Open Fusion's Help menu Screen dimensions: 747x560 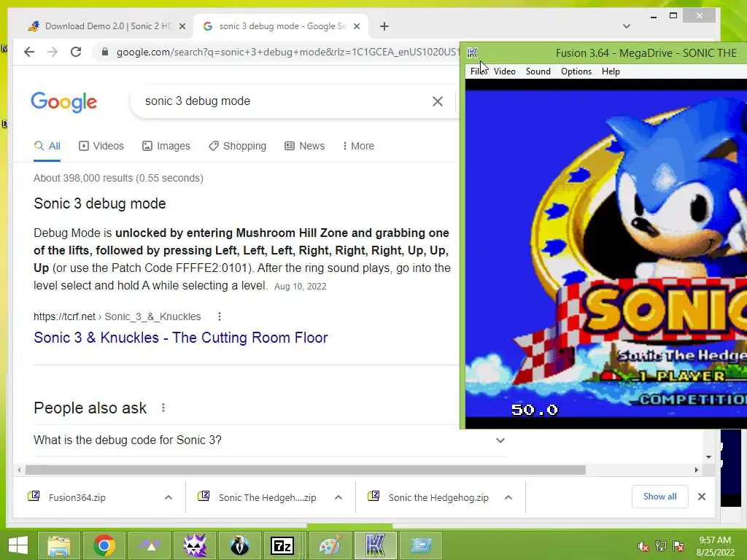pyautogui.click(x=611, y=71)
